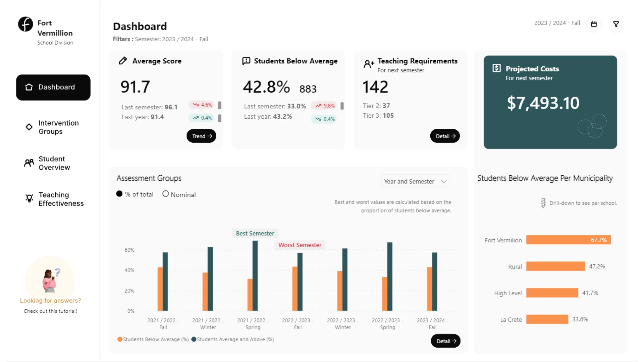
Task: Click the Worst Semester label
Action: click(300, 245)
